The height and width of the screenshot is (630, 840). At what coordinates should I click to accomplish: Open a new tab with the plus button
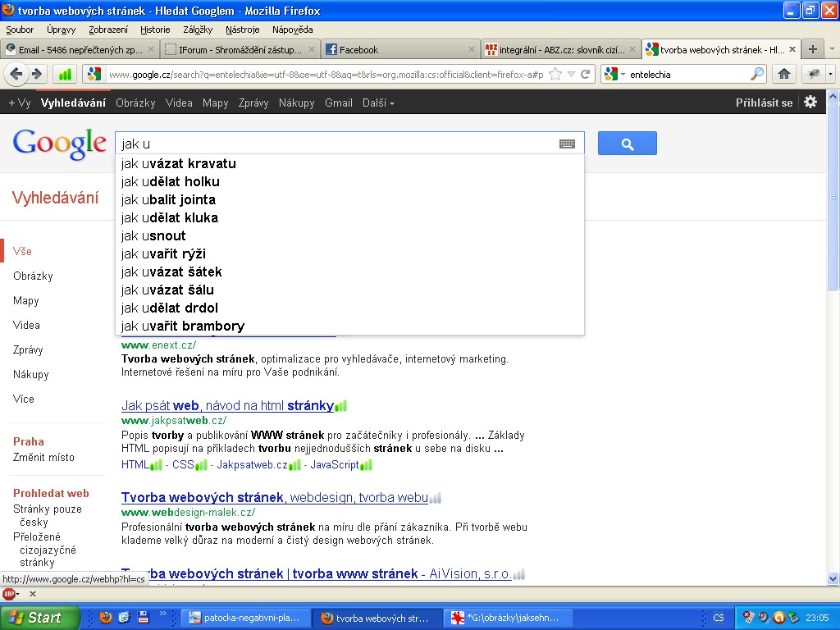click(x=813, y=49)
